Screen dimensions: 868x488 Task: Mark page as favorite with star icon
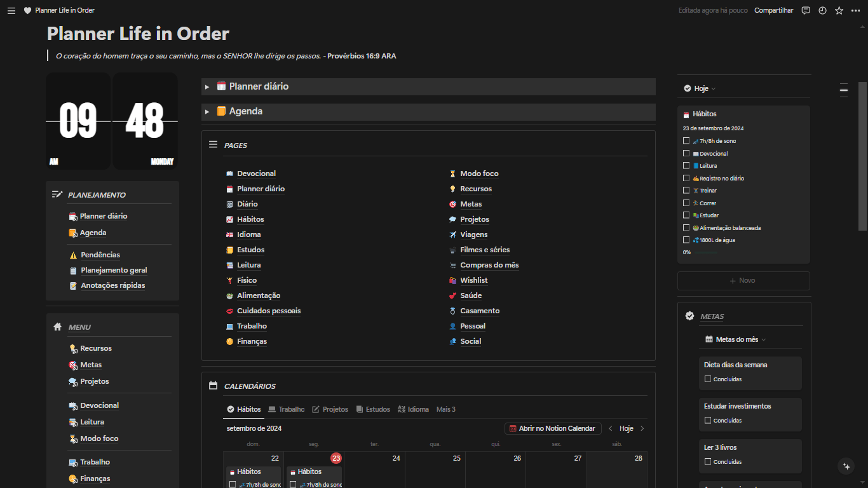pyautogui.click(x=839, y=11)
